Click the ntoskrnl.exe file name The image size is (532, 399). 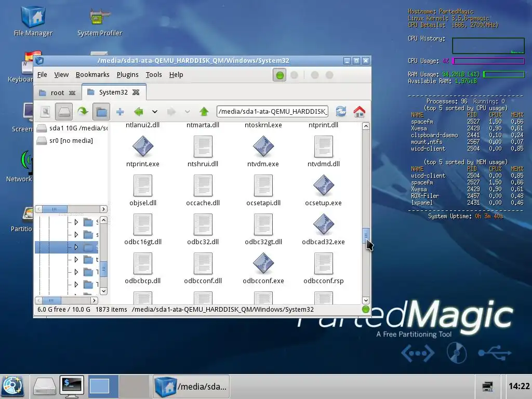263,125
